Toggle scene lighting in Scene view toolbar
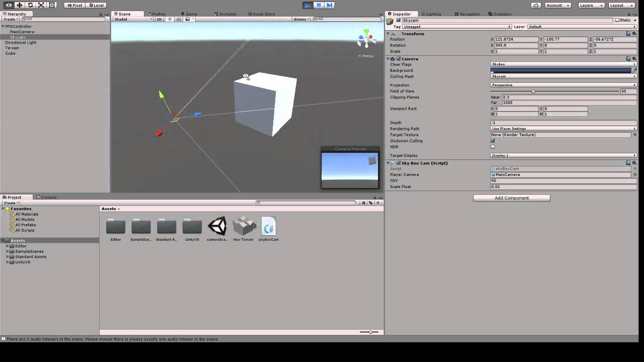This screenshot has width=644, height=362. 170,19
